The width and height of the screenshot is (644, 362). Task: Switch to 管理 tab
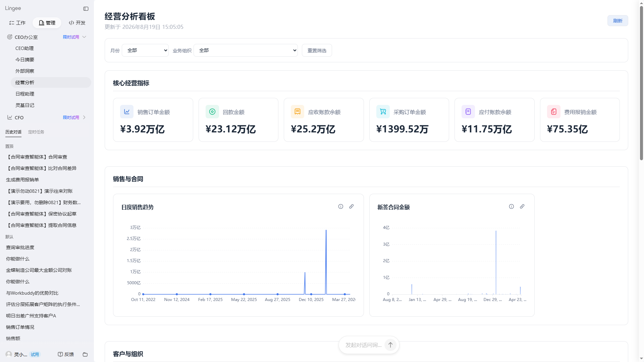click(x=47, y=23)
